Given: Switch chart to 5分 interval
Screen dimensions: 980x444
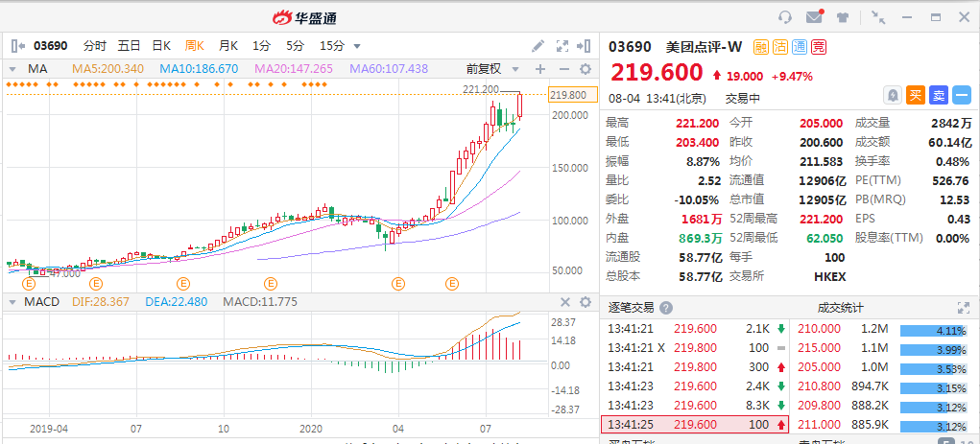Looking at the screenshot, I should point(295,46).
